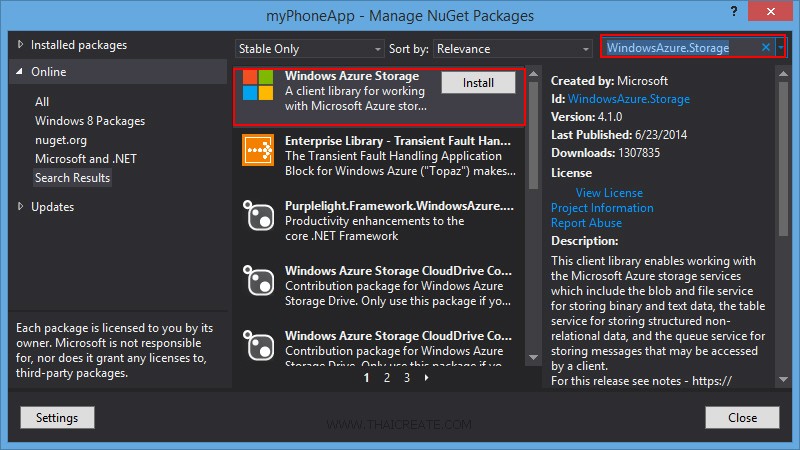Screen dimensions: 800x450
Task: Select the Enterprise Library Transient Fault package title
Action: (x=398, y=141)
